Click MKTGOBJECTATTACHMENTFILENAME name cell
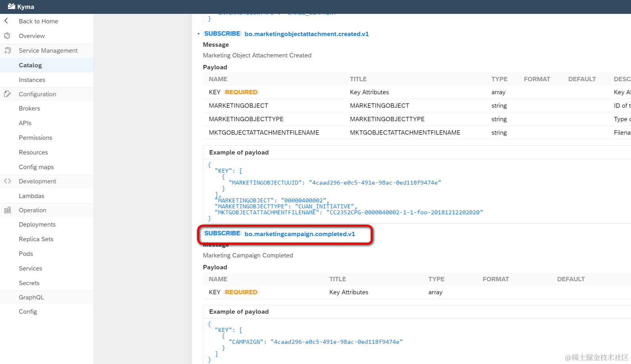 click(264, 133)
